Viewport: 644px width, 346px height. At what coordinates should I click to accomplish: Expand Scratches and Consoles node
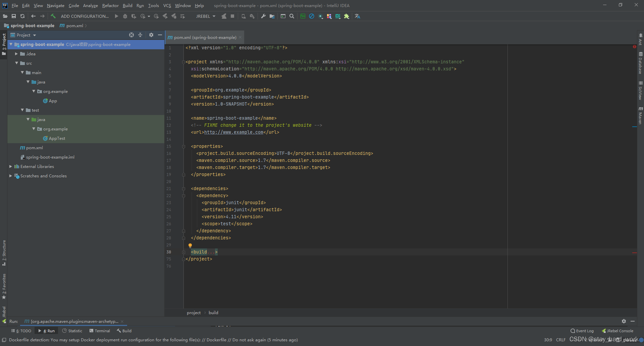click(11, 176)
